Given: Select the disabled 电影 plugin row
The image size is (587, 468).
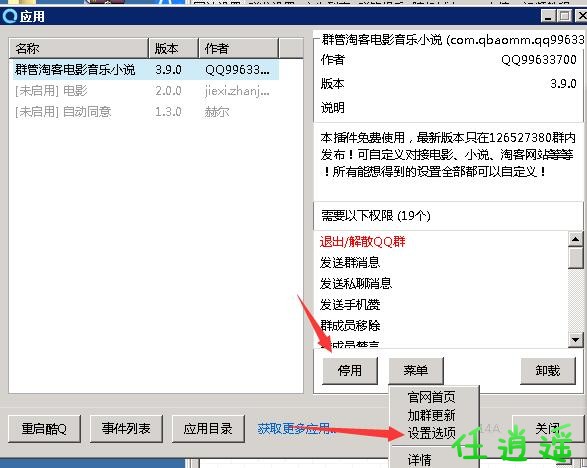Looking at the screenshot, I should (x=146, y=91).
